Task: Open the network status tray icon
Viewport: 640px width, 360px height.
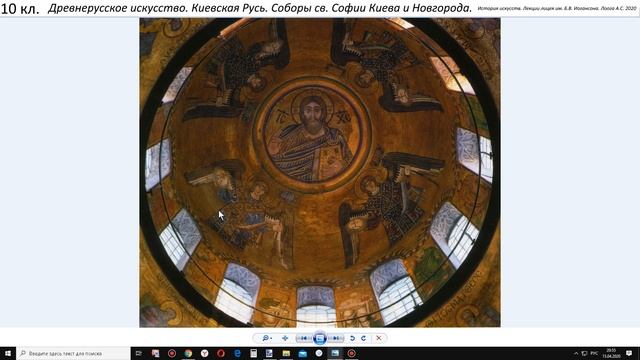Action: 584,353
